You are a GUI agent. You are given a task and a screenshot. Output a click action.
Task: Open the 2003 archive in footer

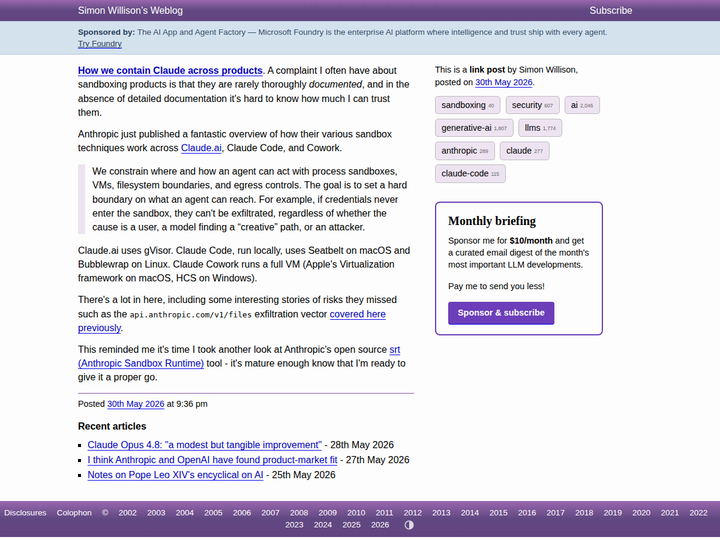tap(156, 513)
